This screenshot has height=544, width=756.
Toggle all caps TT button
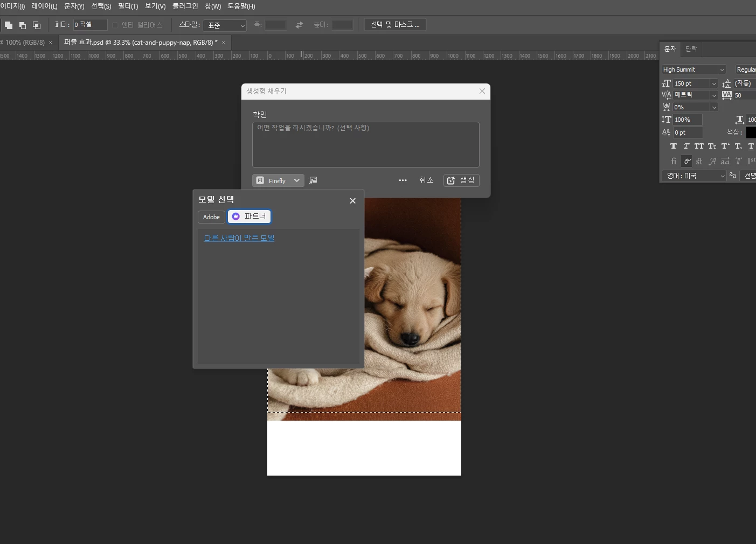(x=699, y=147)
